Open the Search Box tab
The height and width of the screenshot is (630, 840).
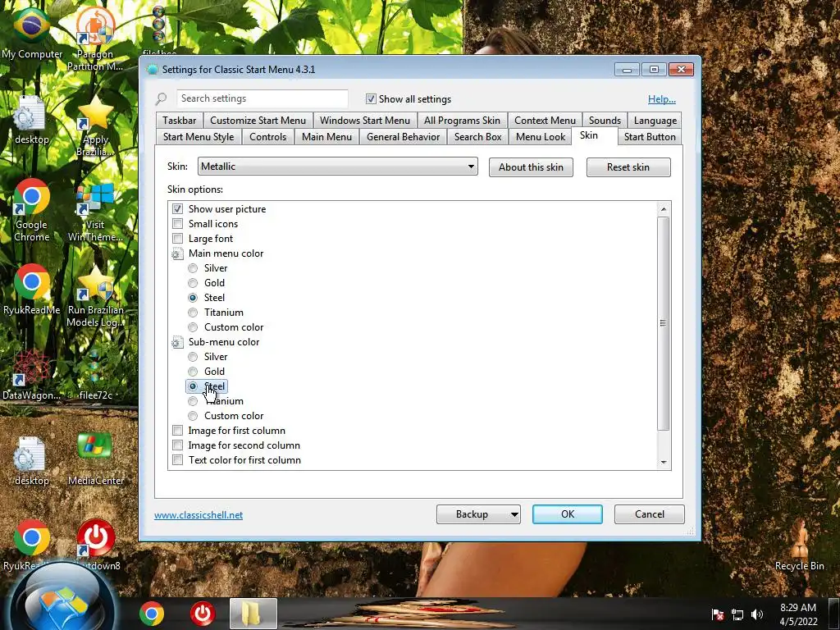point(478,137)
